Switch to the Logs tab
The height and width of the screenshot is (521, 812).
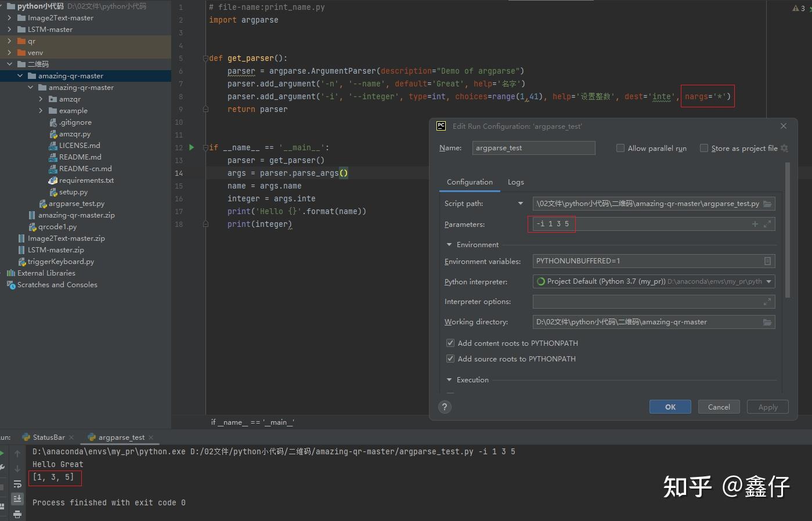pyautogui.click(x=515, y=182)
